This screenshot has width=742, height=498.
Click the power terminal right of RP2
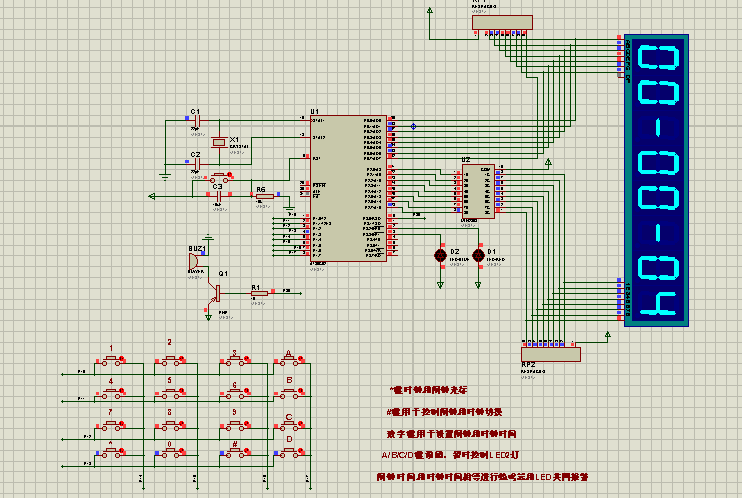point(608,335)
